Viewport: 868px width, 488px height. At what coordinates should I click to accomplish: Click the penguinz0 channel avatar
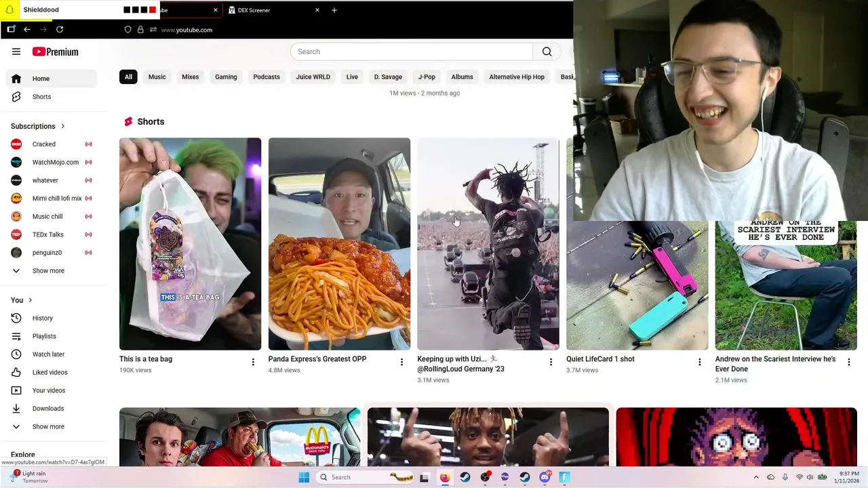click(16, 252)
